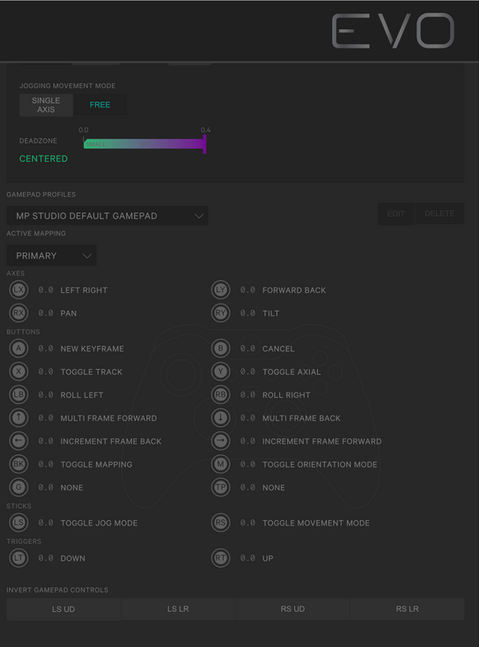Click the D-pad down arrow icon
The width and height of the screenshot is (479, 647).
coord(221,418)
